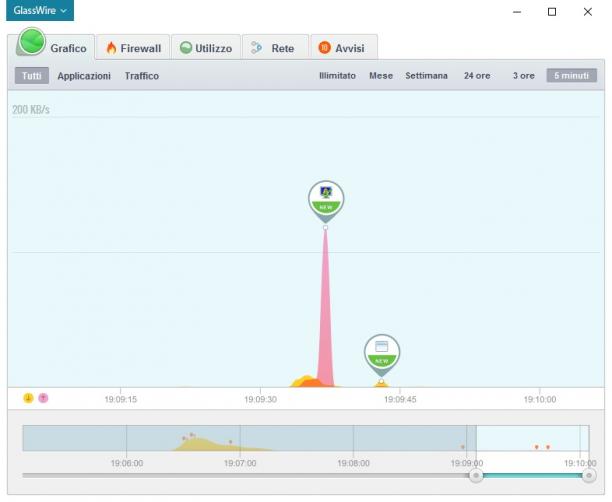Click the NEW window app marker near 19:09:45
Image resolution: width=612 pixels, height=502 pixels.
pyautogui.click(x=382, y=355)
